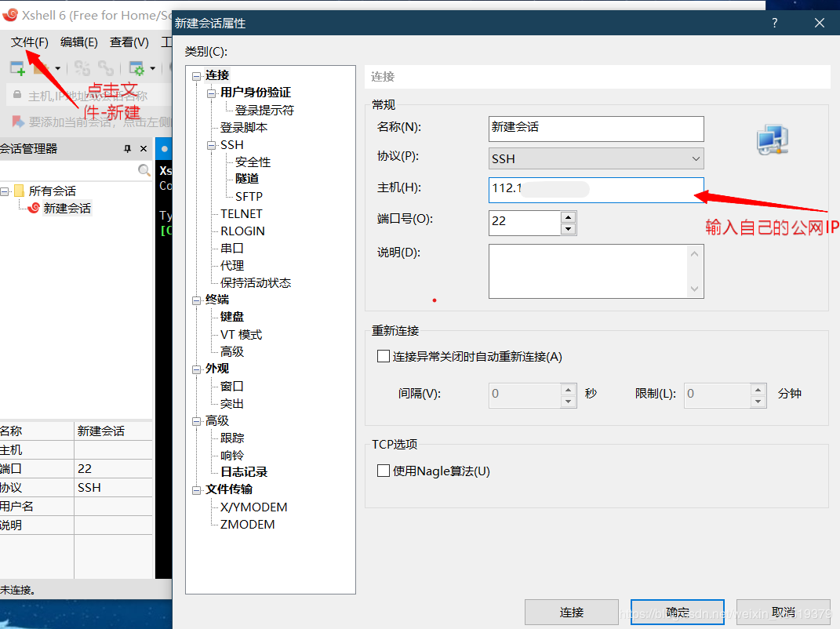Select 跟踪 in category tree
Image resolution: width=840 pixels, height=629 pixels.
[x=232, y=438]
